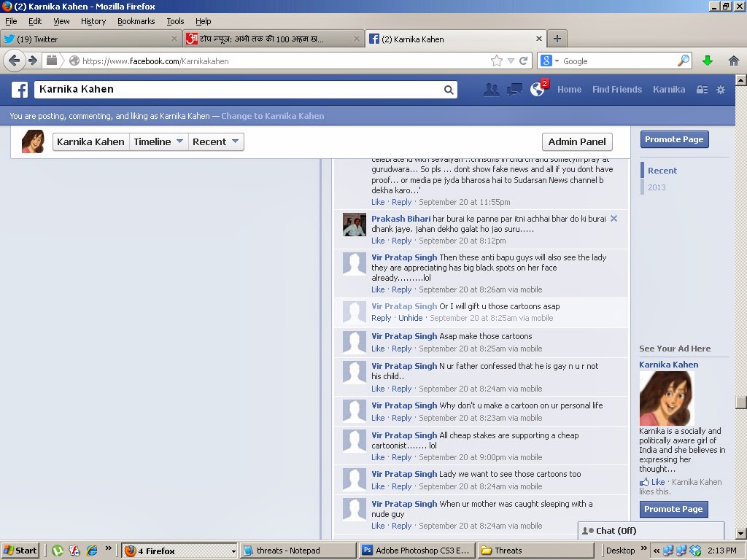The image size is (747, 560).
Task: Click the Karnika Kahen page name button
Action: [90, 141]
